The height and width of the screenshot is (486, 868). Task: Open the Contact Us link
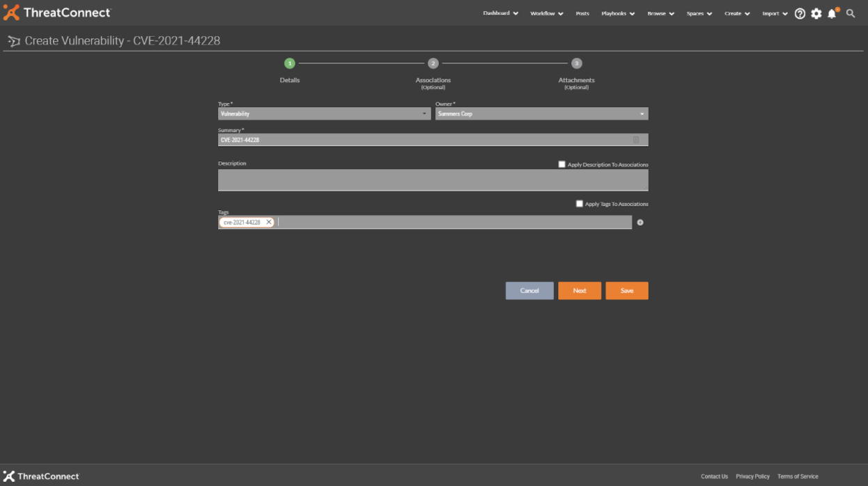tap(714, 476)
